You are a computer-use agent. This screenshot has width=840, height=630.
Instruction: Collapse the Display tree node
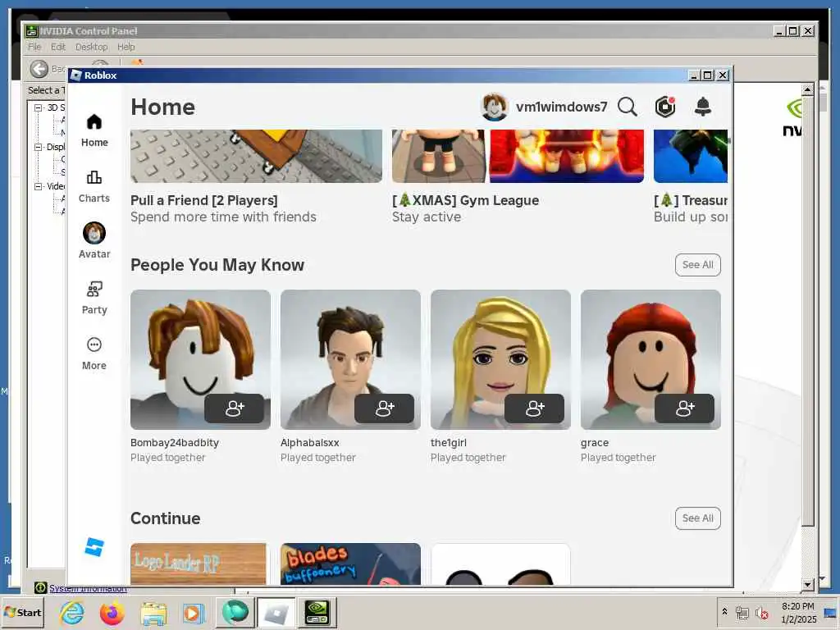click(x=38, y=147)
